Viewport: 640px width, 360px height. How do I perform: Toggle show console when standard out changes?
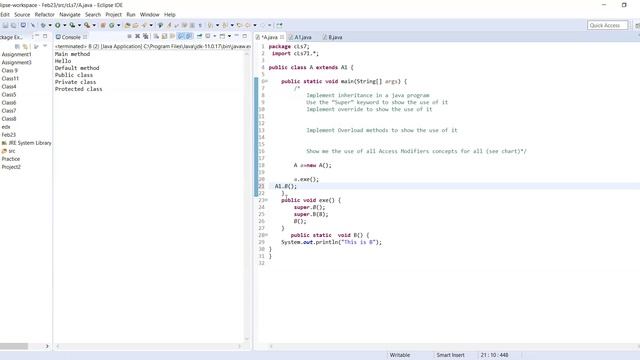click(x=180, y=37)
